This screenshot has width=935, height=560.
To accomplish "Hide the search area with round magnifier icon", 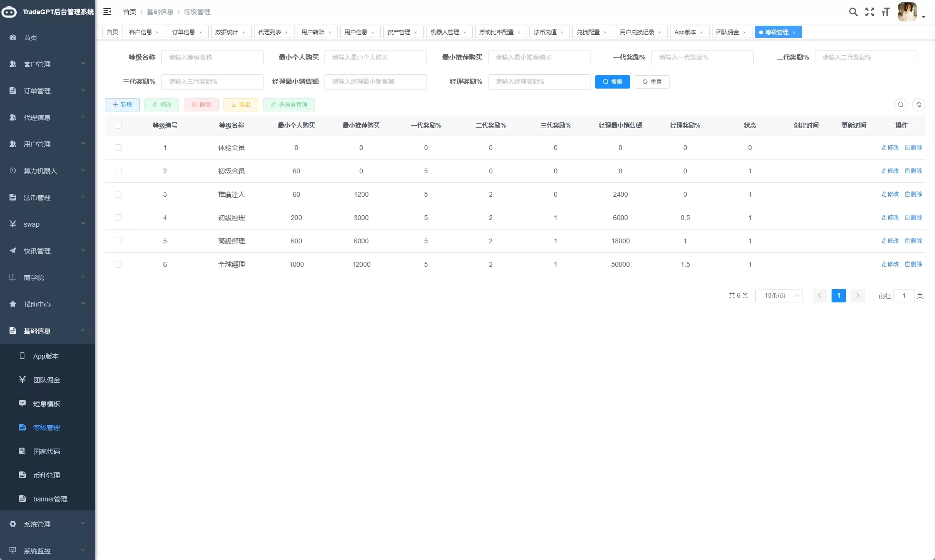I will 900,105.
